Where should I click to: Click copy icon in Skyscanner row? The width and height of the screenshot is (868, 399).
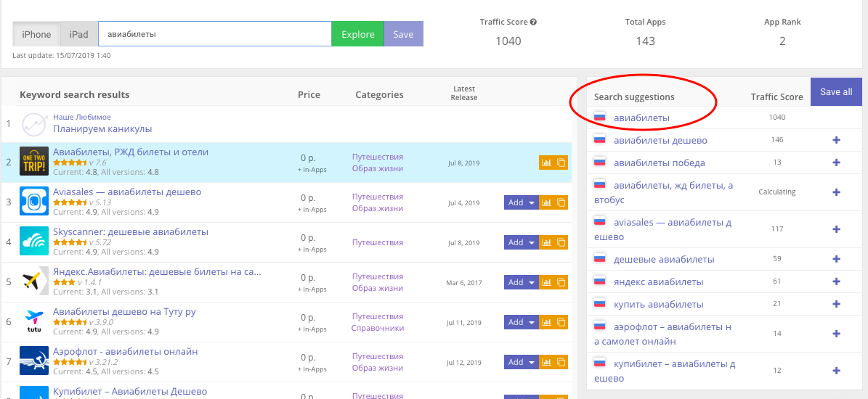coord(561,242)
